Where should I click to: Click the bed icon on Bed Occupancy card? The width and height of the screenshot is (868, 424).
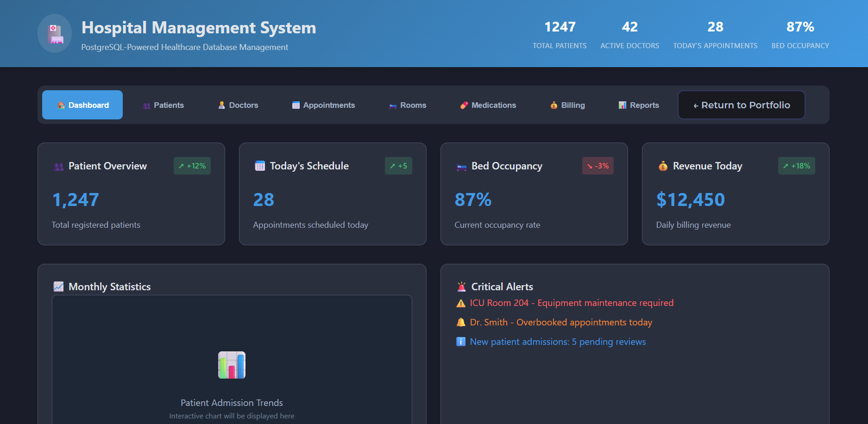click(461, 166)
